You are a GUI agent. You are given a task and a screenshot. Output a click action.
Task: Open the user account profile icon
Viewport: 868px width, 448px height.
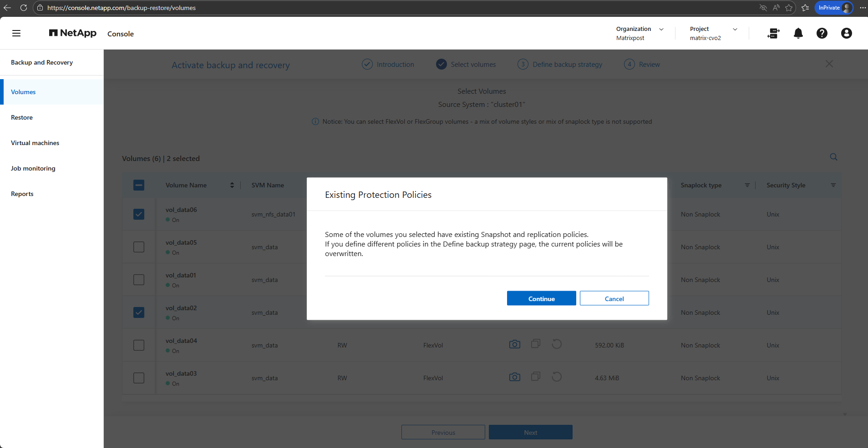846,33
